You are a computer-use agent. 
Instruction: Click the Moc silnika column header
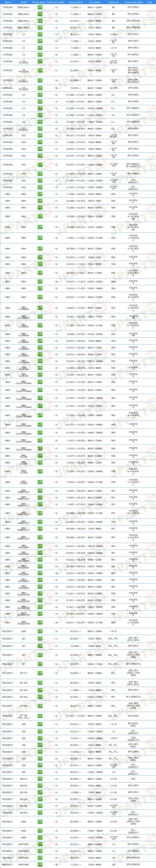[95, 2]
